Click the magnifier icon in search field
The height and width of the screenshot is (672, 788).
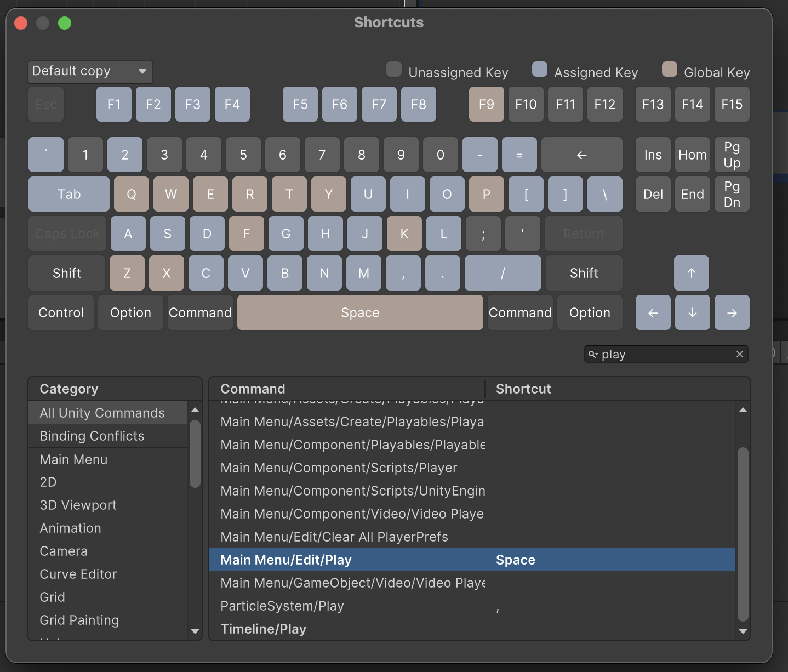[x=593, y=355]
